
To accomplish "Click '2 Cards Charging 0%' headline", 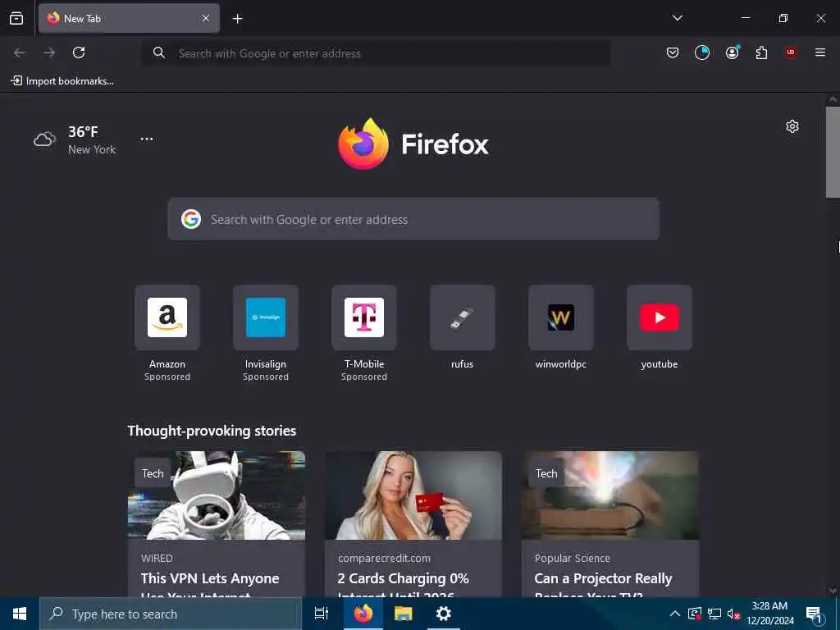I will pyautogui.click(x=404, y=578).
